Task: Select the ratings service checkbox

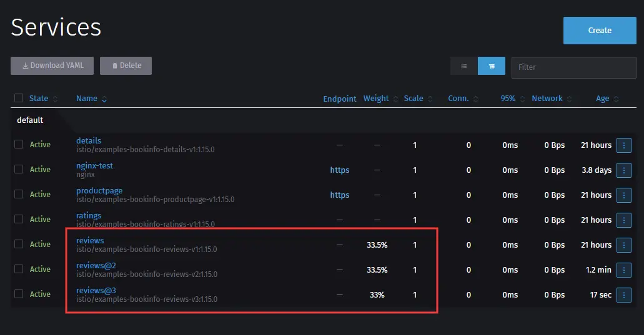Action: pos(19,219)
